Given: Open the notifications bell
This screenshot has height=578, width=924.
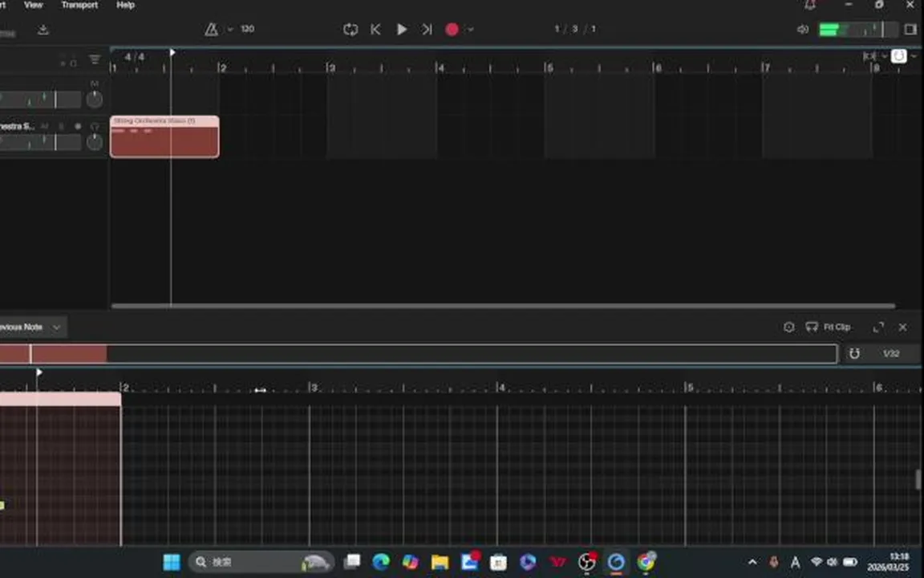Looking at the screenshot, I should [x=810, y=5].
